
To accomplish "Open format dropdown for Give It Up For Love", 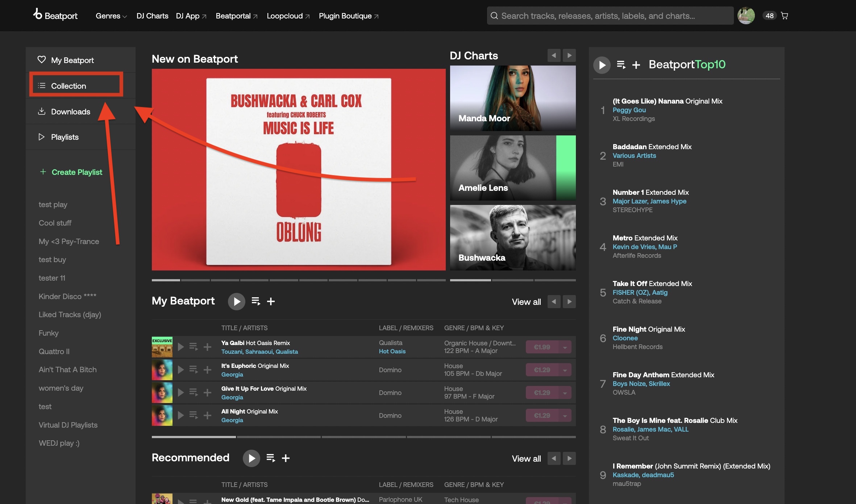I will click(565, 392).
